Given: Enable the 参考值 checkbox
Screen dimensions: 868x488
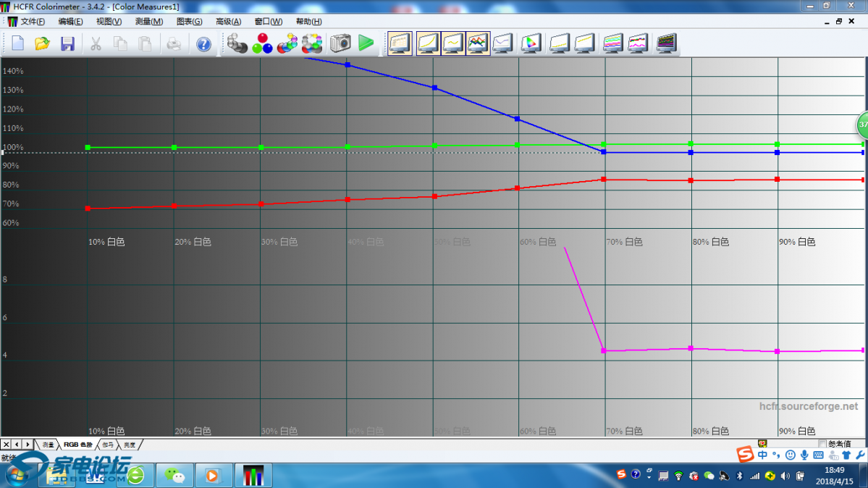Looking at the screenshot, I should coord(822,444).
